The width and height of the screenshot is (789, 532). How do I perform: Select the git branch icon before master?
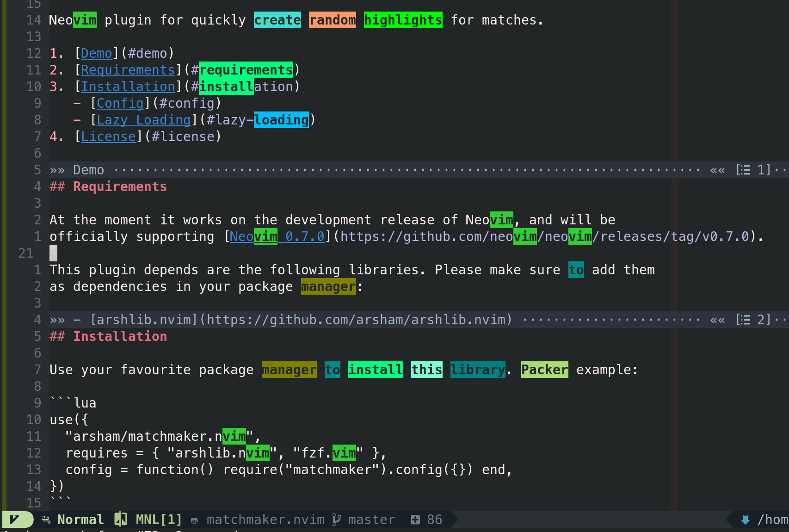pos(337,519)
